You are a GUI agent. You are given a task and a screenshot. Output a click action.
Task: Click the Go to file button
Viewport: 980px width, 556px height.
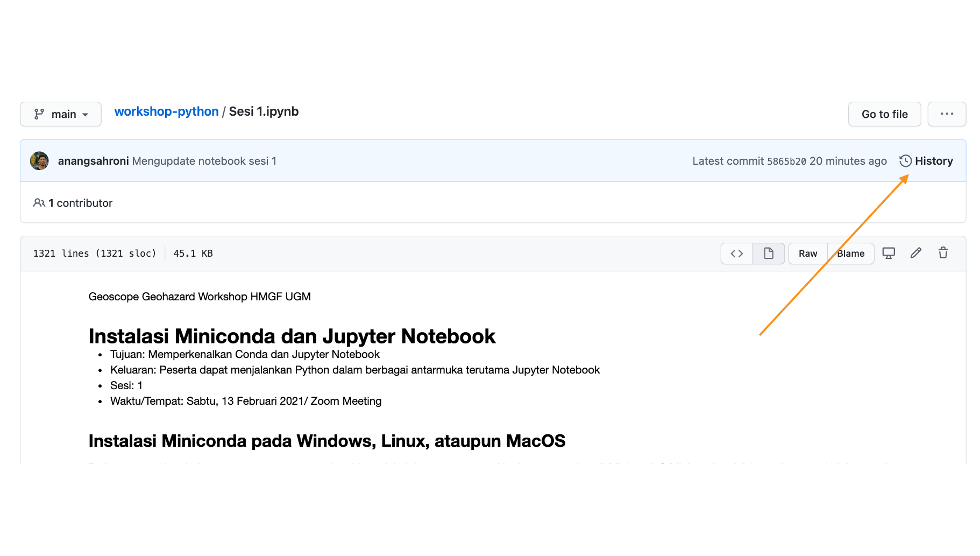tap(884, 114)
